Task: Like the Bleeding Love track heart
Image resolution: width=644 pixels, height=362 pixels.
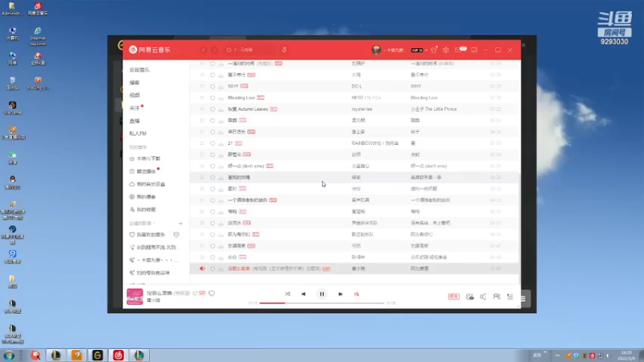Action: point(213,97)
